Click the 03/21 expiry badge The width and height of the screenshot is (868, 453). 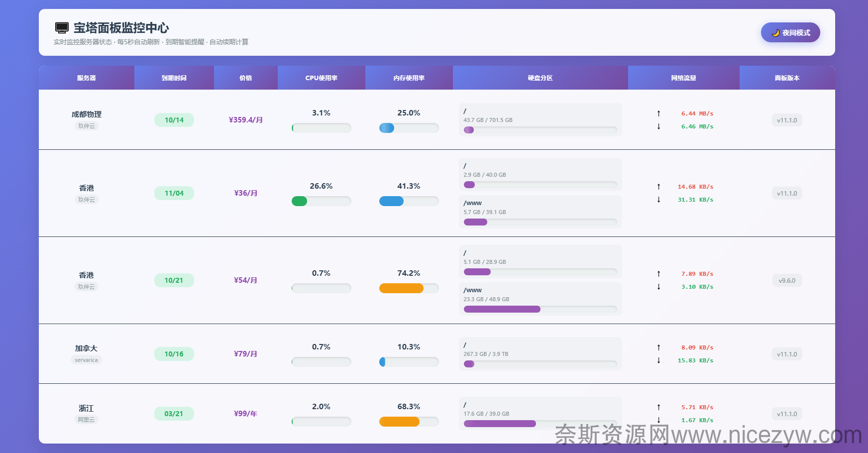click(x=174, y=414)
